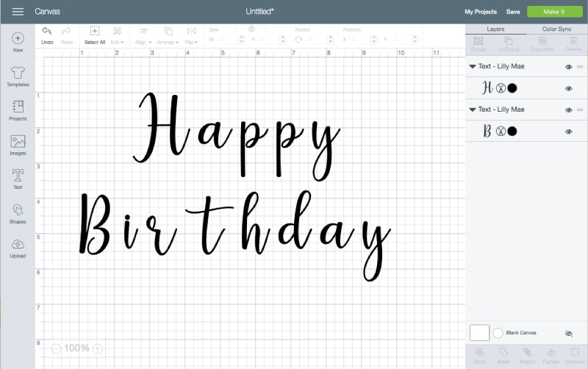Select the Text tool

coord(18,176)
